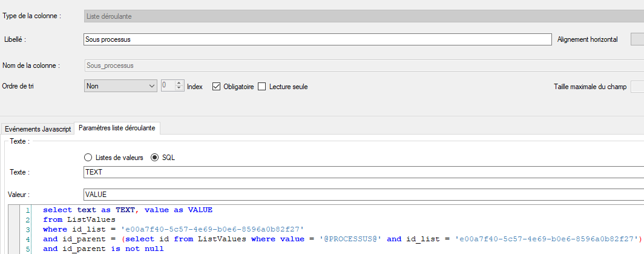The height and width of the screenshot is (254, 644).
Task: Click the Texte field containing TEXT
Action: (363, 172)
